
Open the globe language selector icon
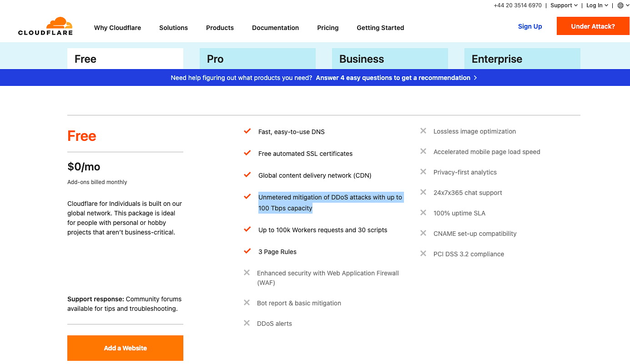click(620, 5)
